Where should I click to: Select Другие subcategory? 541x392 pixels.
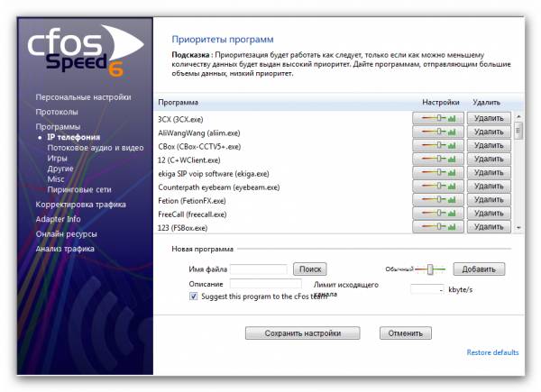(x=60, y=169)
